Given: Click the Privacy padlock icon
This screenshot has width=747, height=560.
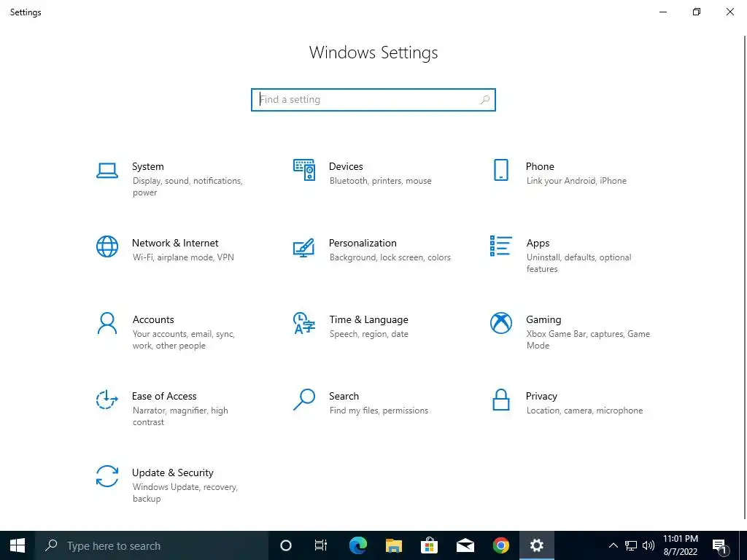Looking at the screenshot, I should click(x=500, y=400).
